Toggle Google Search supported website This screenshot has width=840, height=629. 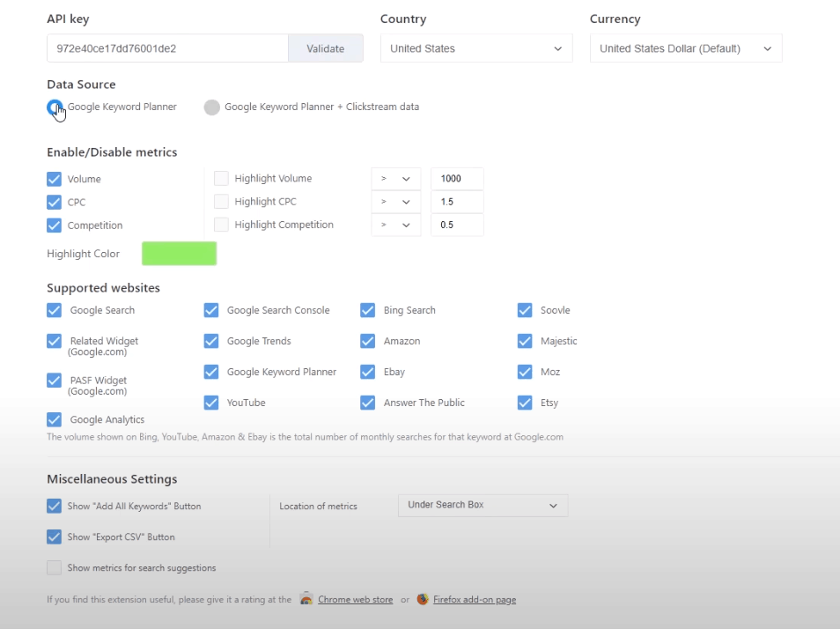[x=54, y=310]
